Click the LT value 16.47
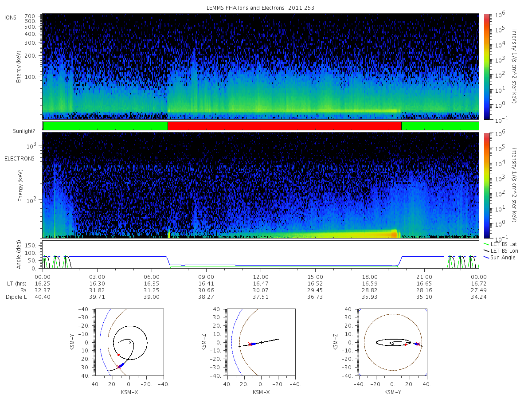 [261, 283]
